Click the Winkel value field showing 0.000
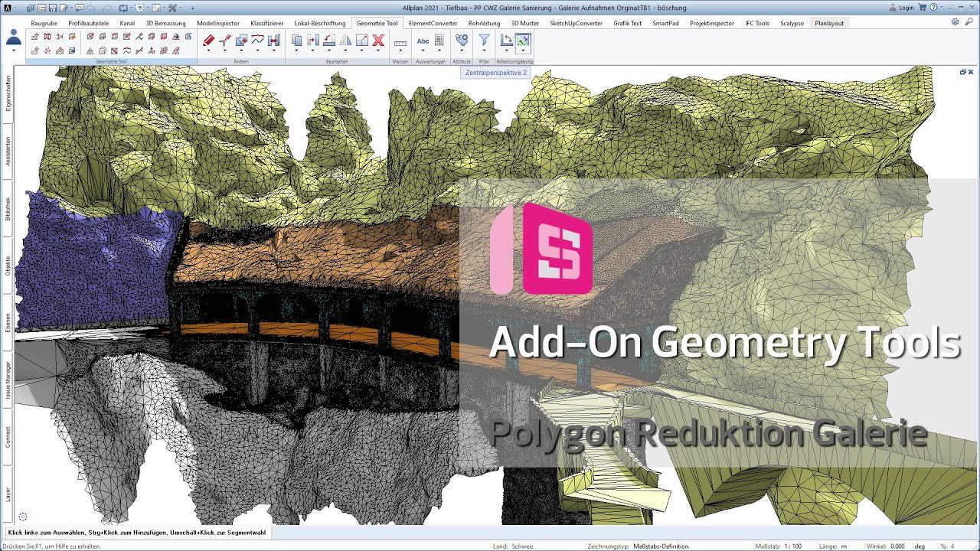 tap(898, 546)
